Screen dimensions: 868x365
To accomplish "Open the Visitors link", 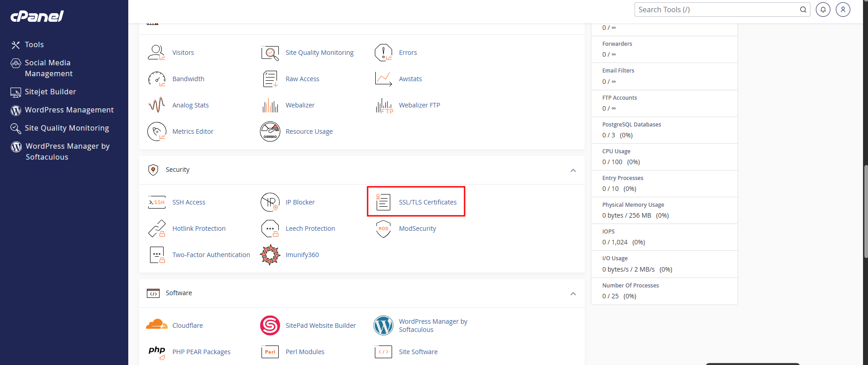I will click(x=183, y=53).
